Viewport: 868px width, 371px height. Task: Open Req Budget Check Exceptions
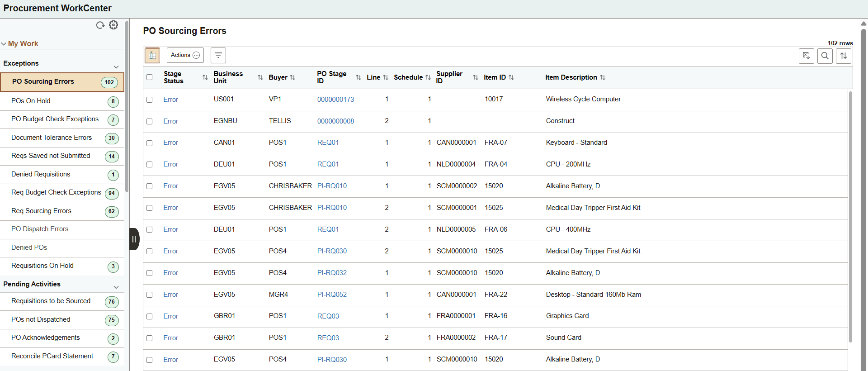pyautogui.click(x=62, y=193)
